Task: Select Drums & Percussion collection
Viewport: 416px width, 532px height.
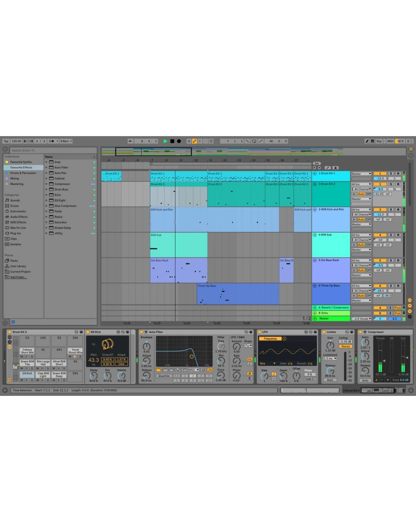Action: coord(23,173)
